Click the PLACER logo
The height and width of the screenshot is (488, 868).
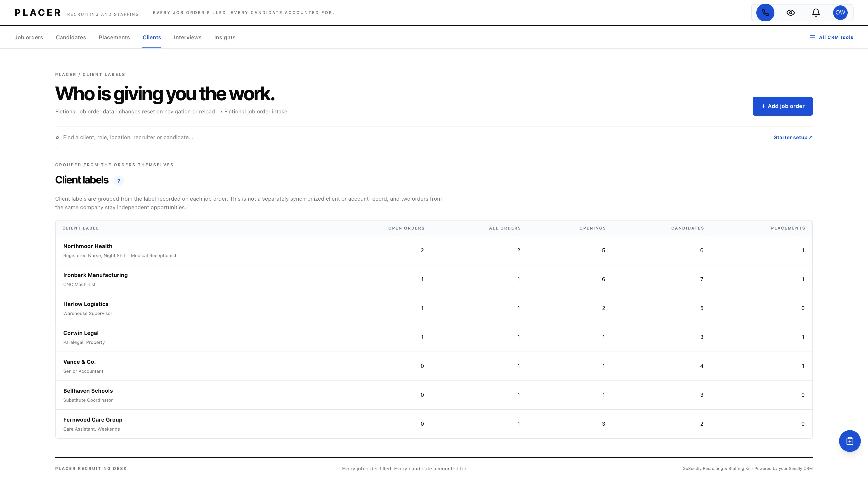click(38, 13)
